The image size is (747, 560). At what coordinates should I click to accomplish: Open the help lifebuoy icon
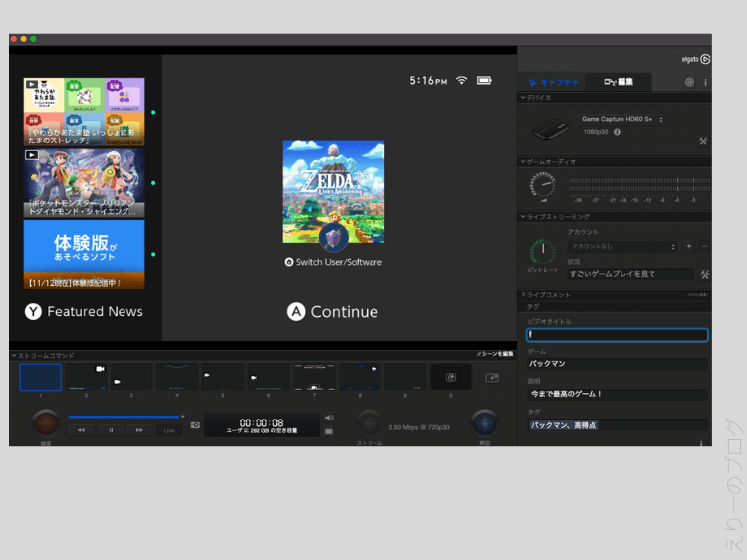click(689, 82)
